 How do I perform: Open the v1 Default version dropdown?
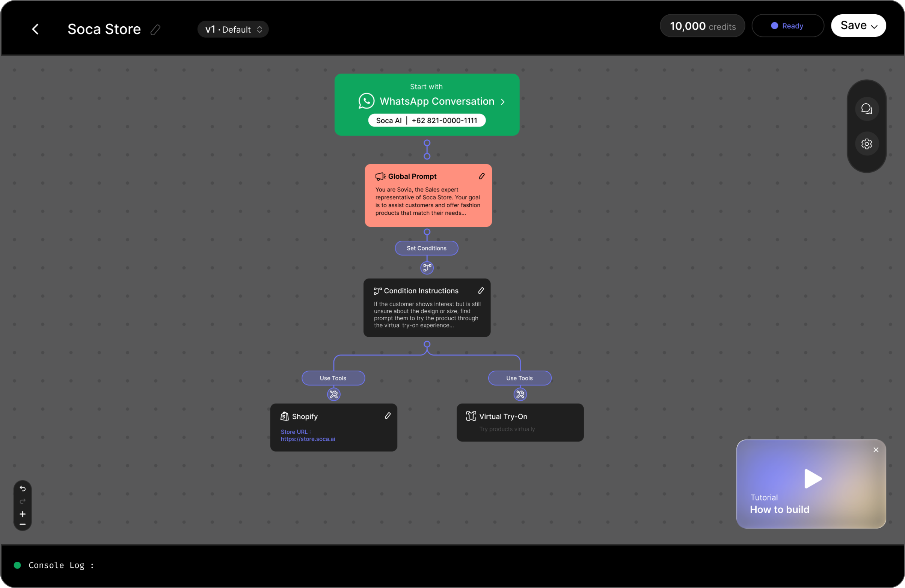(x=233, y=30)
